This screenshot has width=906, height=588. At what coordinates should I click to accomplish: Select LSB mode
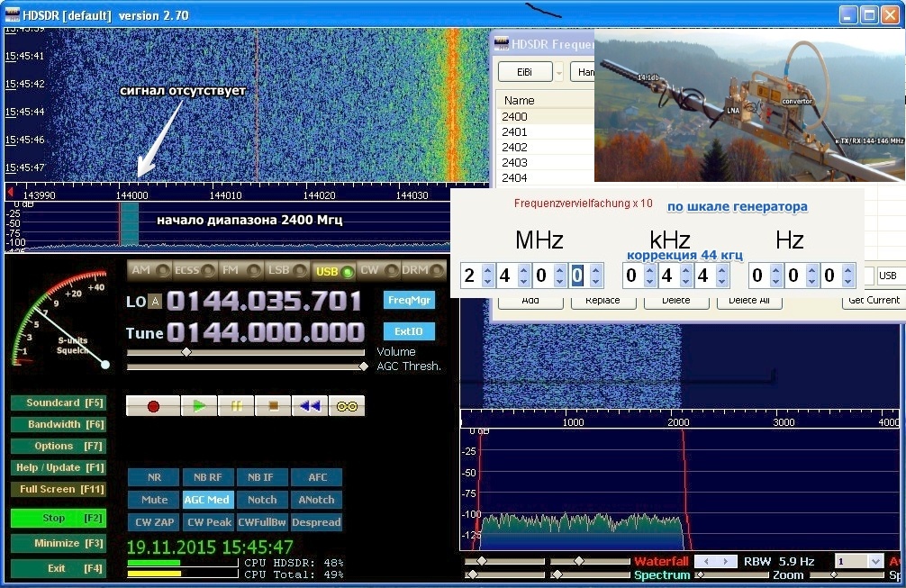tap(286, 270)
